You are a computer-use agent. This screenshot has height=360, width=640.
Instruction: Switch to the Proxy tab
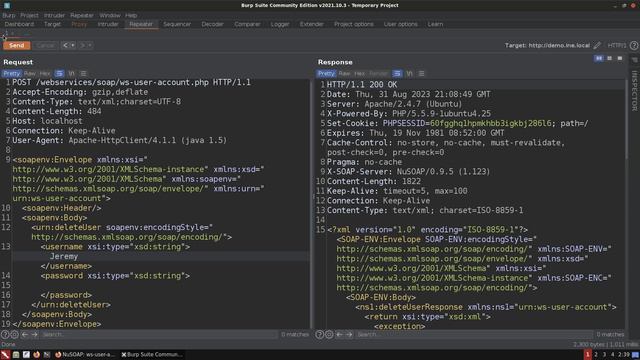[x=79, y=24]
